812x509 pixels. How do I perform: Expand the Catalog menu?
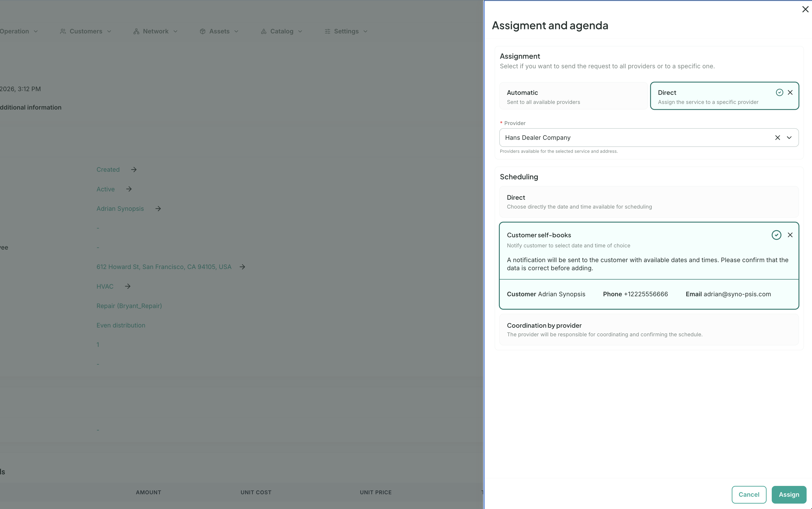(x=282, y=31)
